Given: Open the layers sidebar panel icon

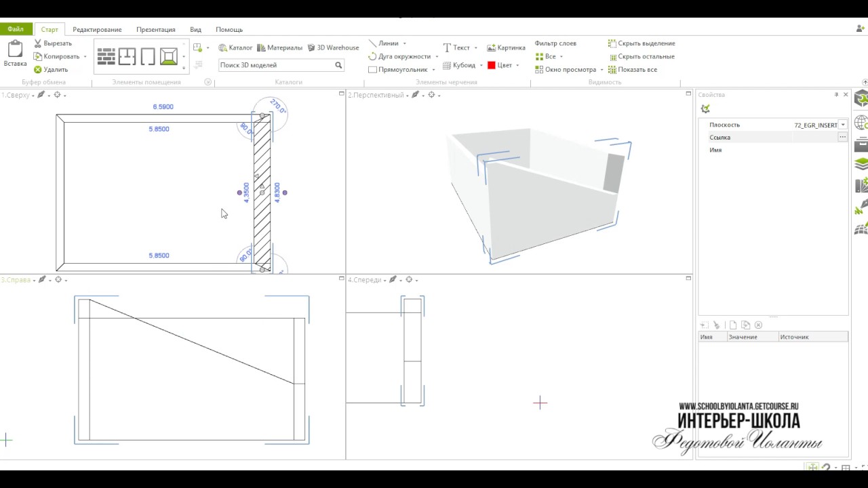Looking at the screenshot, I should [x=861, y=163].
